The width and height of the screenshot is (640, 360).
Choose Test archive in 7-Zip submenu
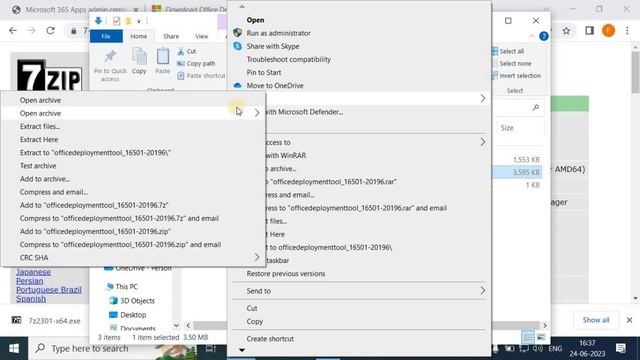point(133,166)
